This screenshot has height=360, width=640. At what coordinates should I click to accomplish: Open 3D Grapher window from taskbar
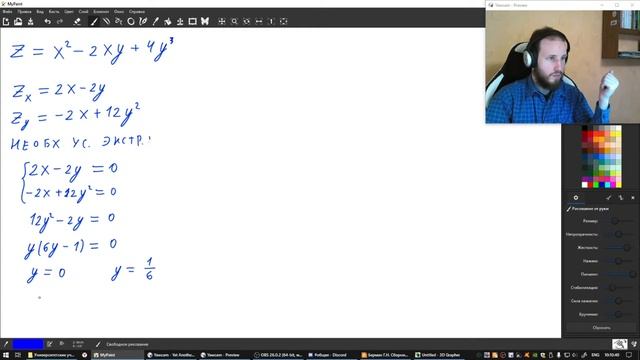[x=439, y=355]
